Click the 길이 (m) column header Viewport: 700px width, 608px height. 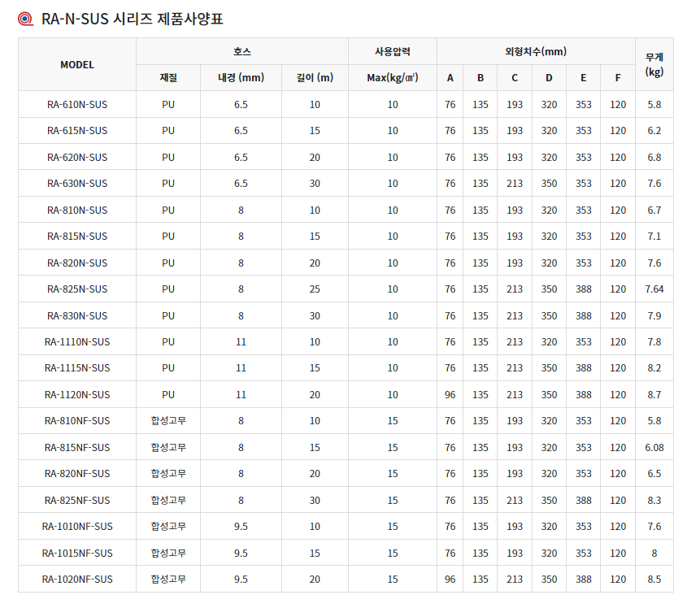click(x=315, y=79)
